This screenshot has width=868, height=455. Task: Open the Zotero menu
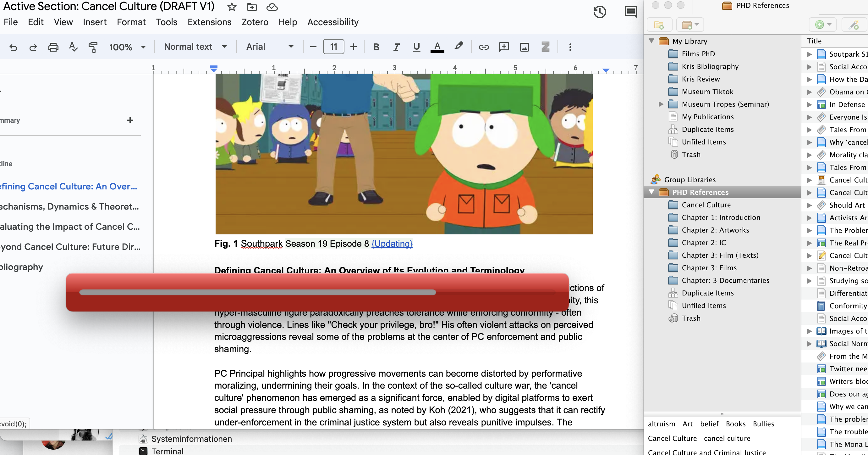[x=255, y=22]
